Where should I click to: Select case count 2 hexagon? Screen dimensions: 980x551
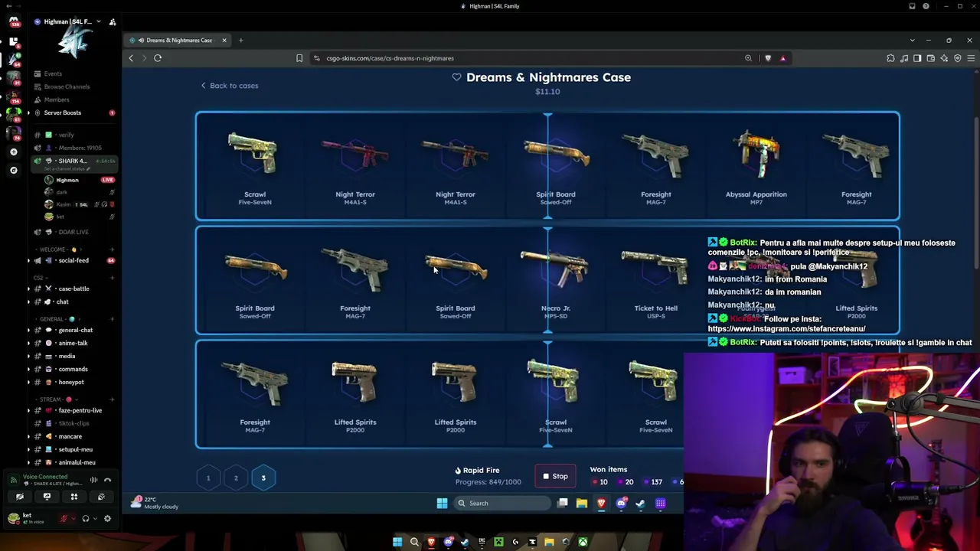pyautogui.click(x=236, y=478)
